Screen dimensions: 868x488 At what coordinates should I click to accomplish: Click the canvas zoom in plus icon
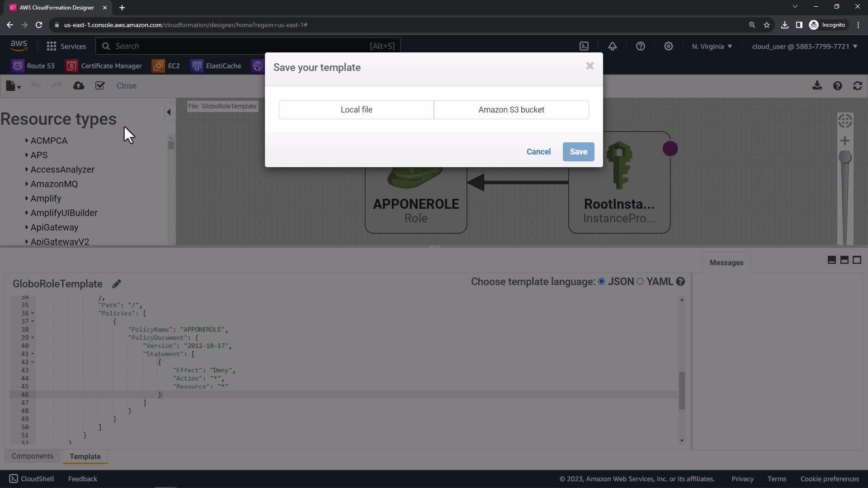click(x=844, y=141)
